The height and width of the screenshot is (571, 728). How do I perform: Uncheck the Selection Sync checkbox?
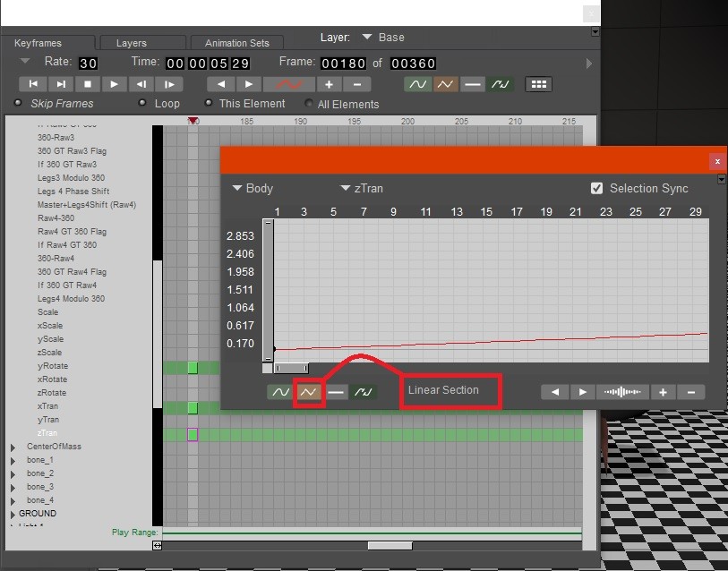pos(597,189)
